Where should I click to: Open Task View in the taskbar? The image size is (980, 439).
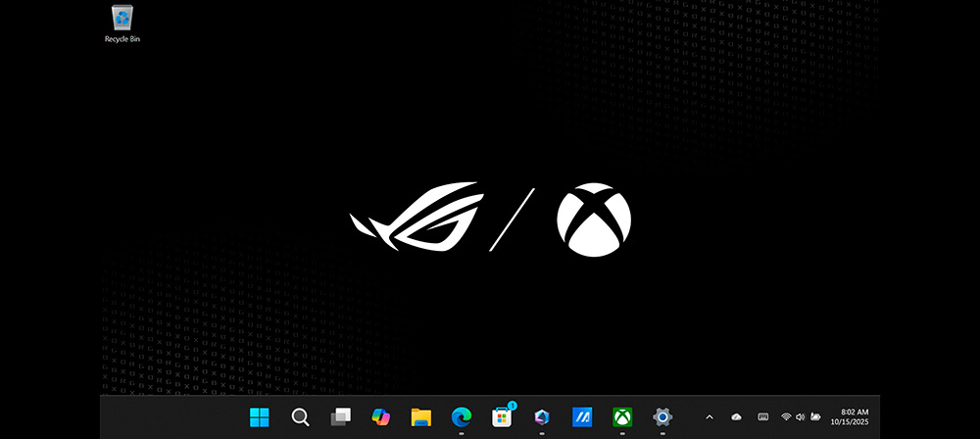click(x=341, y=417)
